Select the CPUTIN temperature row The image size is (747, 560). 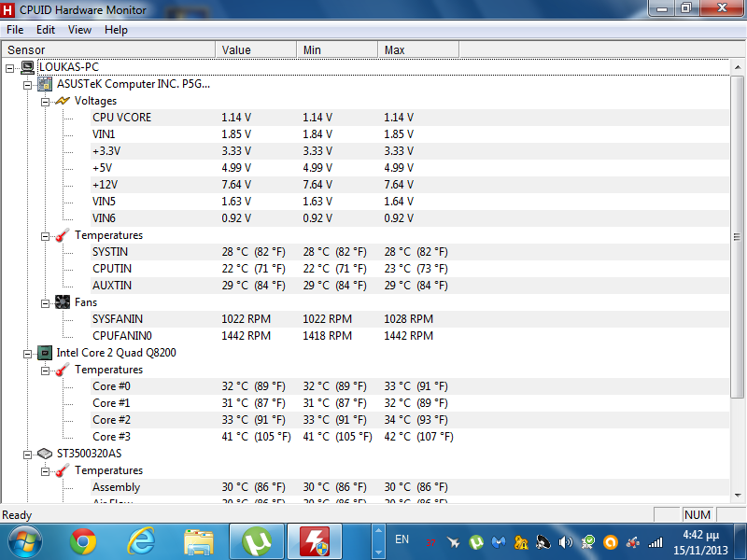point(410,269)
